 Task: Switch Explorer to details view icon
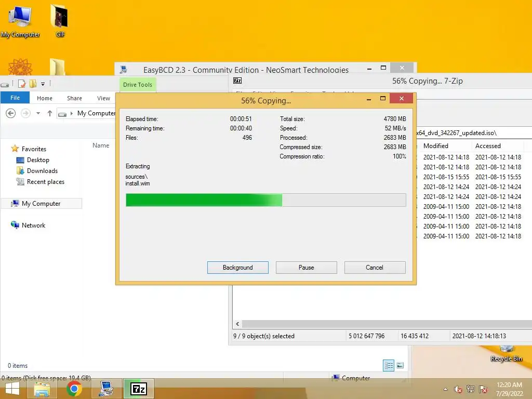[x=389, y=365]
